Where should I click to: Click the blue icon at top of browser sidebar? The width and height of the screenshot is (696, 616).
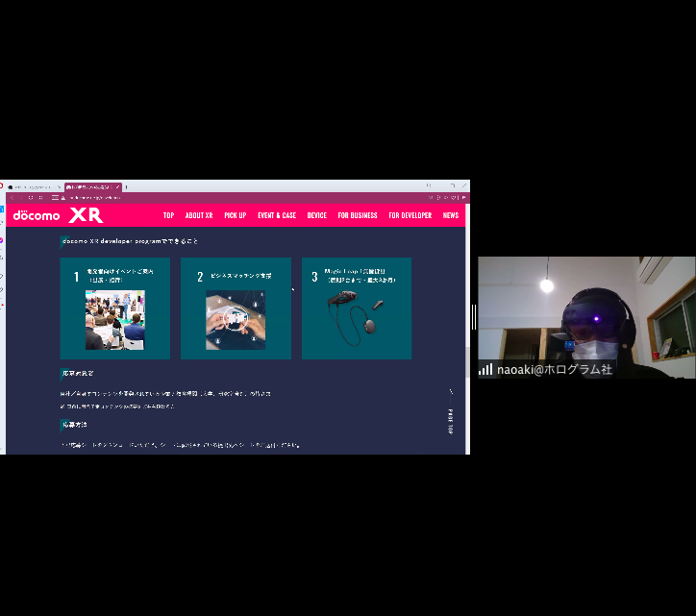(x=2, y=209)
